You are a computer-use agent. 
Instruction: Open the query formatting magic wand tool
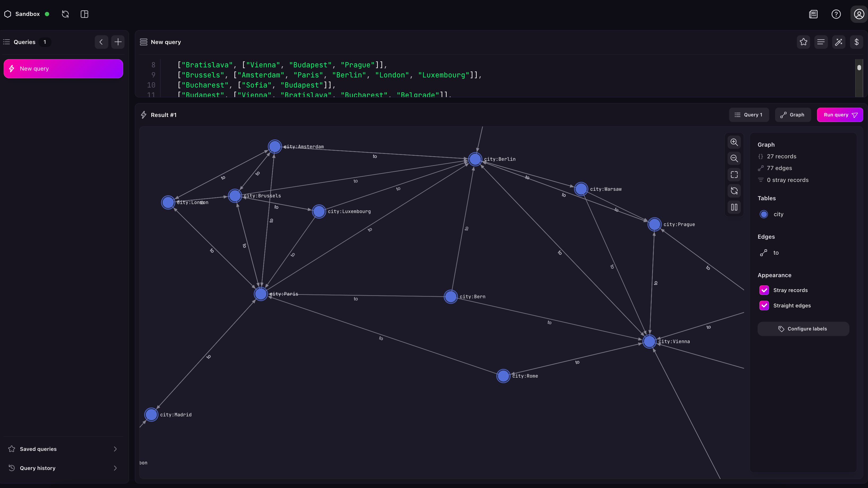(839, 42)
